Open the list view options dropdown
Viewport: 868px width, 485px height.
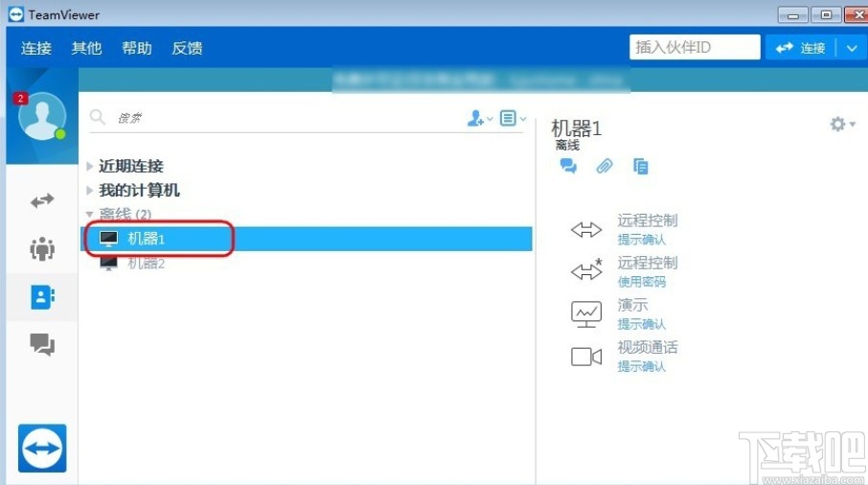(x=514, y=118)
